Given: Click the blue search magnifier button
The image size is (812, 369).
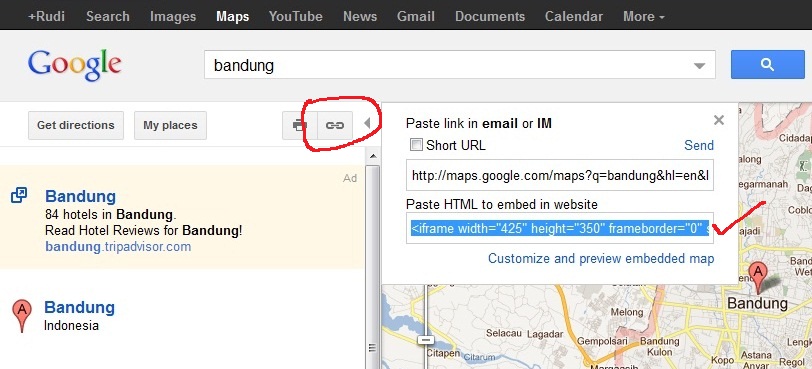Looking at the screenshot, I should point(767,65).
